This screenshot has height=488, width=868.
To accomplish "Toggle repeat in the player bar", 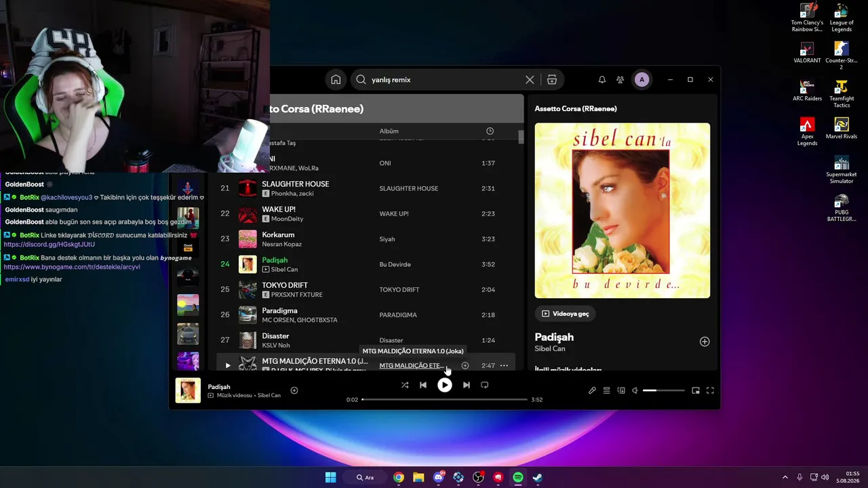I will pos(484,385).
